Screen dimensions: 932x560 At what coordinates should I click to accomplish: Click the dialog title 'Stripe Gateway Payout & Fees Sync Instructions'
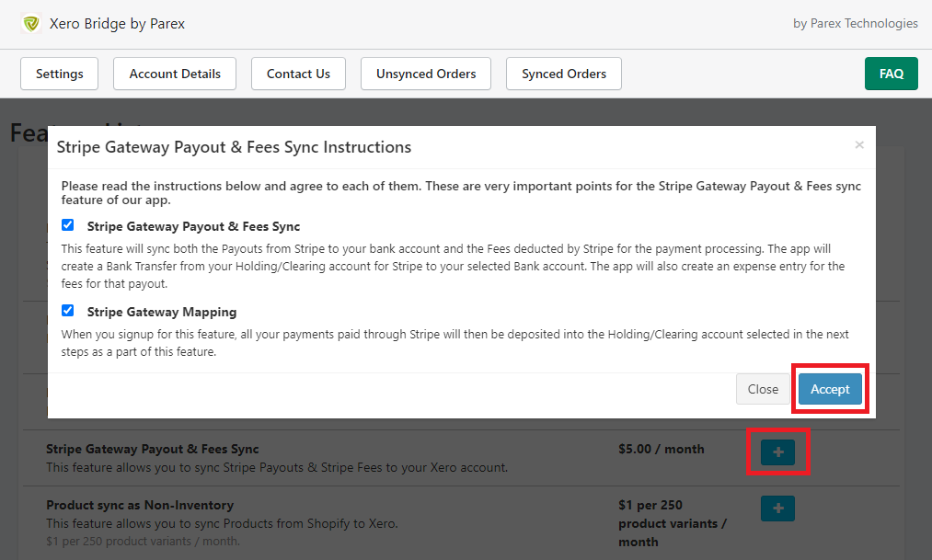(235, 147)
